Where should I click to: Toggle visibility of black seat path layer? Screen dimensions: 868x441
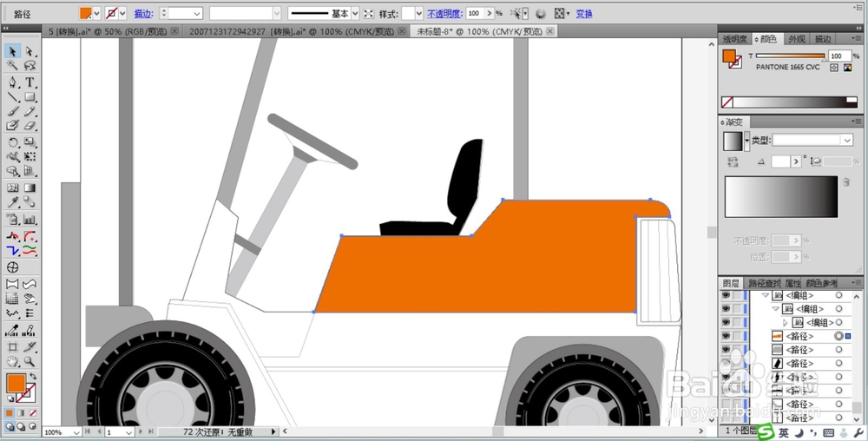click(726, 364)
